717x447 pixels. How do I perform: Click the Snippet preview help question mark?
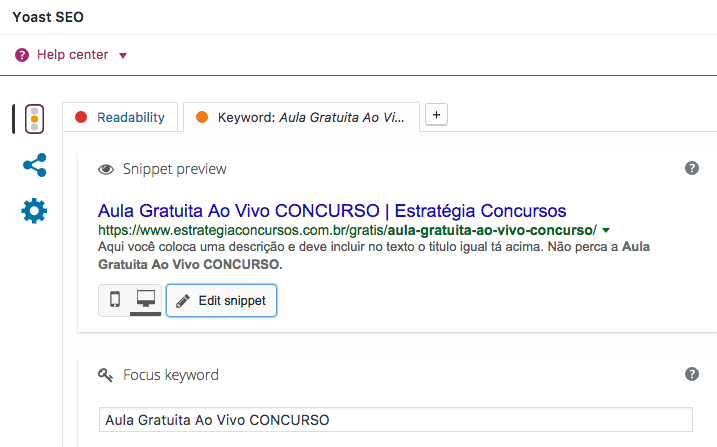(692, 168)
